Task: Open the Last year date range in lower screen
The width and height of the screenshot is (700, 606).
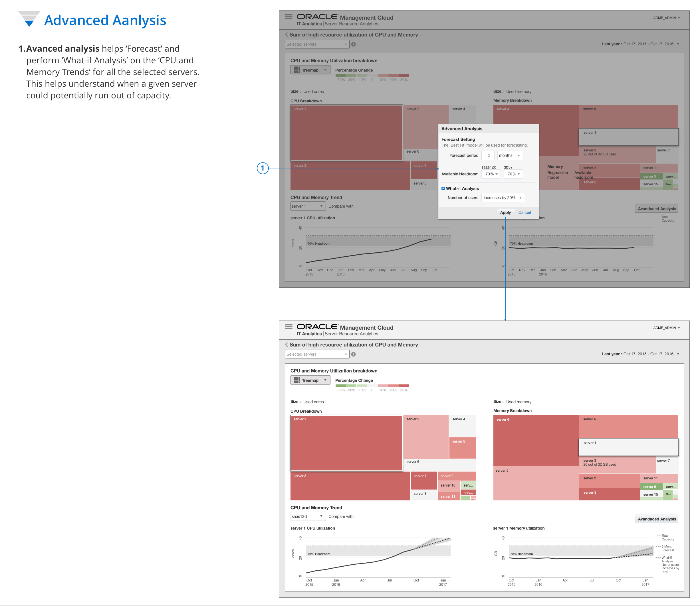Action: 640,354
